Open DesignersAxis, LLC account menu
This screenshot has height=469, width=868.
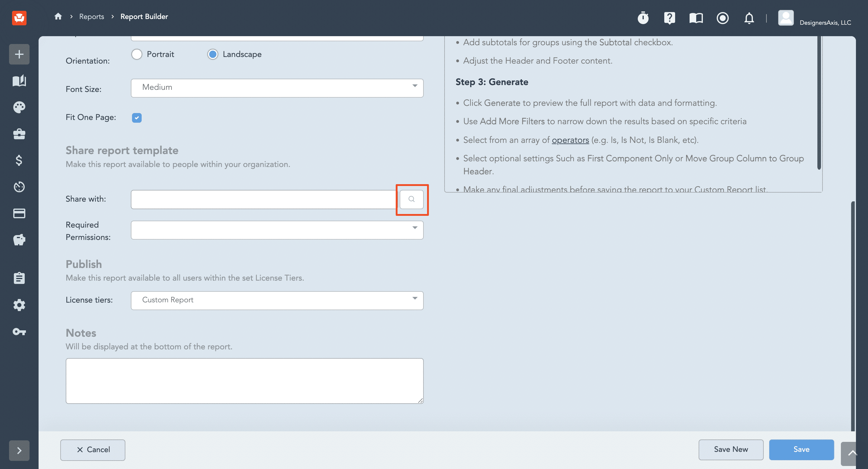click(x=814, y=18)
